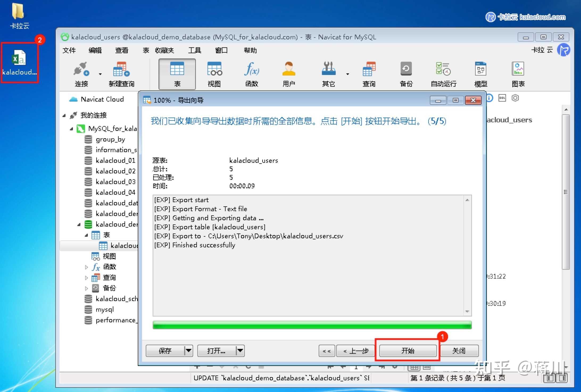Screen dimensions: 581x392
Task: Click the 开始 start export button
Action: point(408,351)
